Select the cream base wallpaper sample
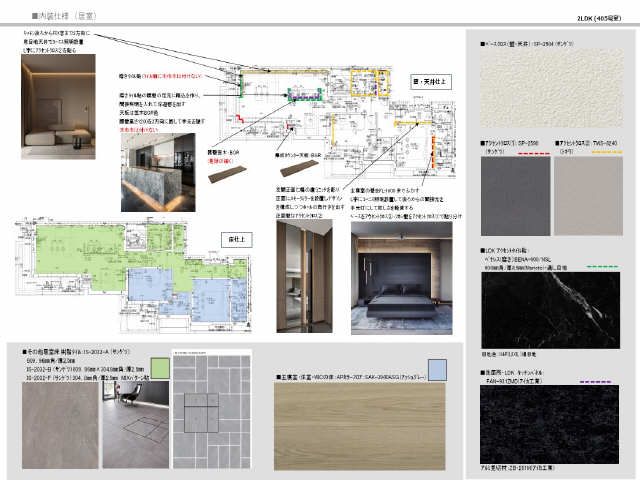The image size is (640, 480). pyautogui.click(x=552, y=89)
